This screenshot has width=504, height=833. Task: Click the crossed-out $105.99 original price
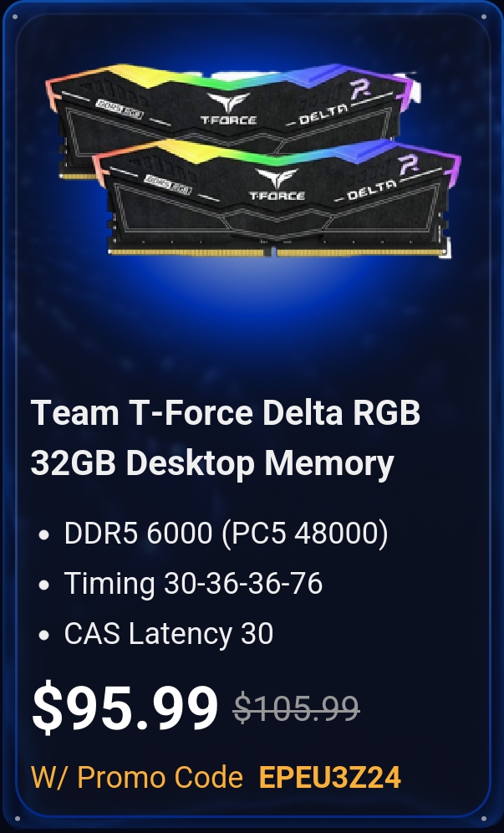pyautogui.click(x=297, y=708)
